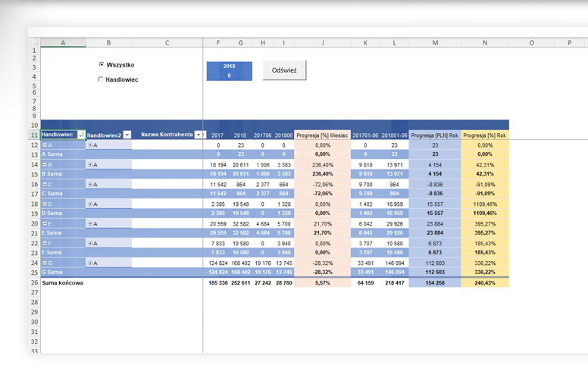588x380 pixels.
Task: Select the Handlowiec radio option
Action: tap(101, 79)
